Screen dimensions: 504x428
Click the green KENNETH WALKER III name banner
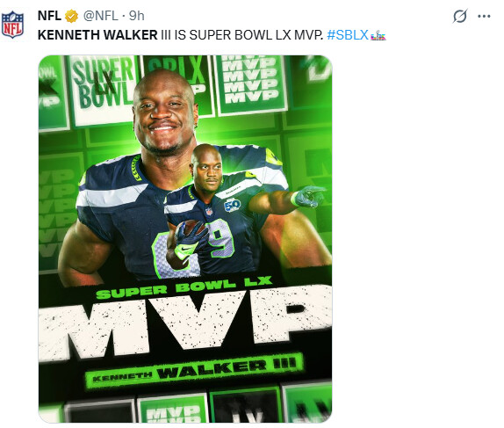click(194, 370)
